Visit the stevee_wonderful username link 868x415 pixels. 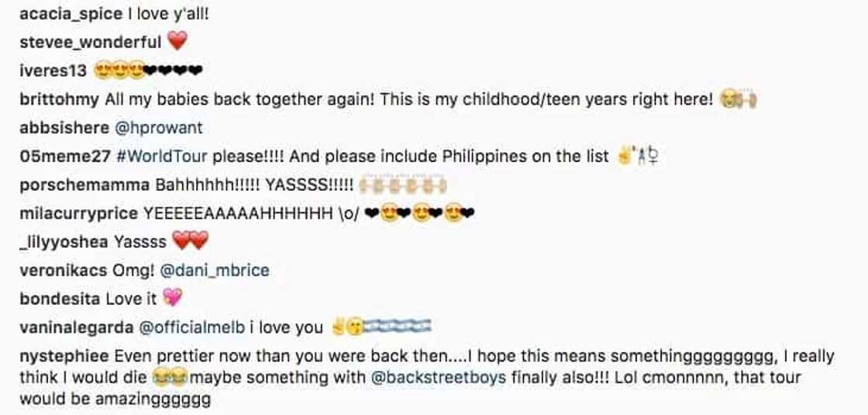[x=90, y=43]
